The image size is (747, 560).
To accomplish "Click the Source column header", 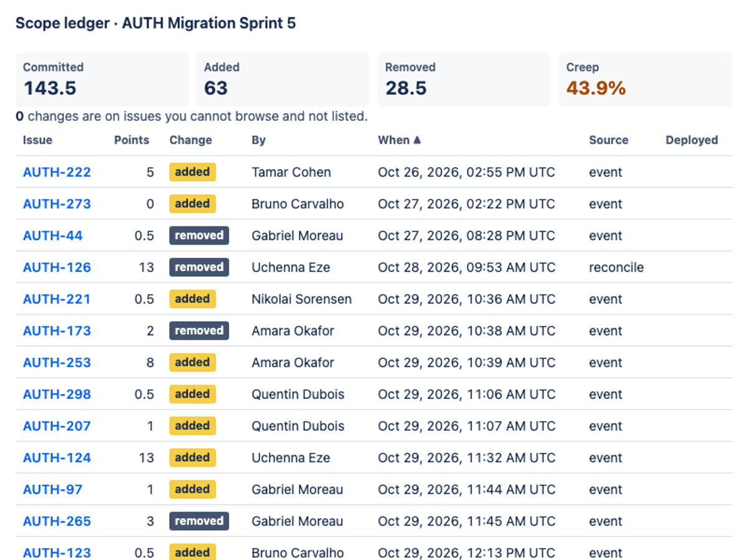I will (x=609, y=140).
